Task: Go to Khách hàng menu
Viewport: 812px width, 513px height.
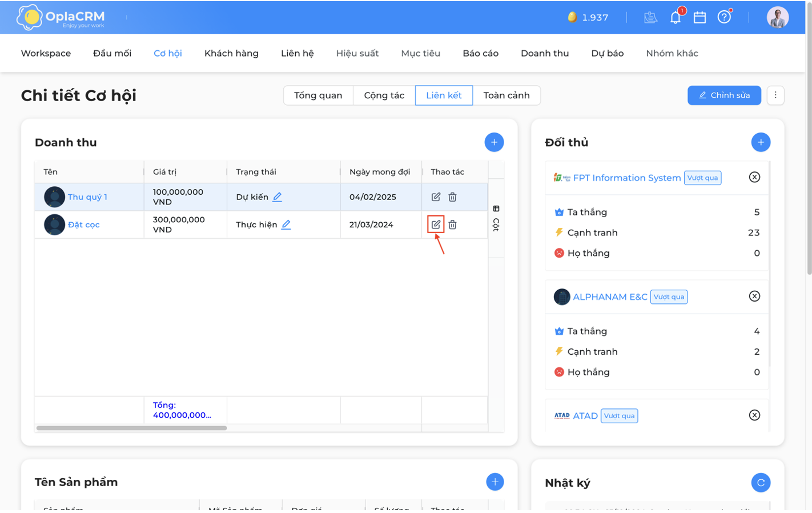Action: point(231,53)
